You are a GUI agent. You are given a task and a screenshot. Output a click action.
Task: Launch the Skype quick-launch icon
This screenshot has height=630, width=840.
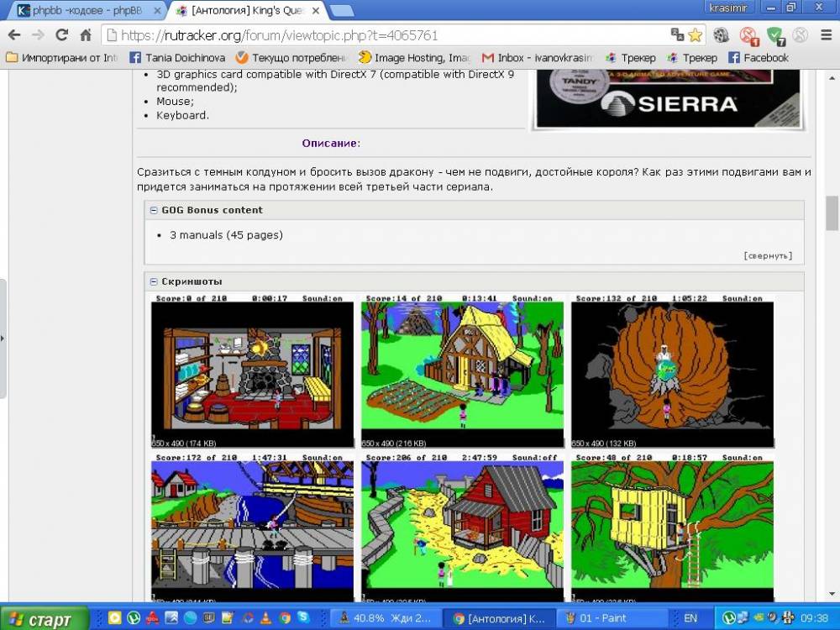(x=304, y=617)
